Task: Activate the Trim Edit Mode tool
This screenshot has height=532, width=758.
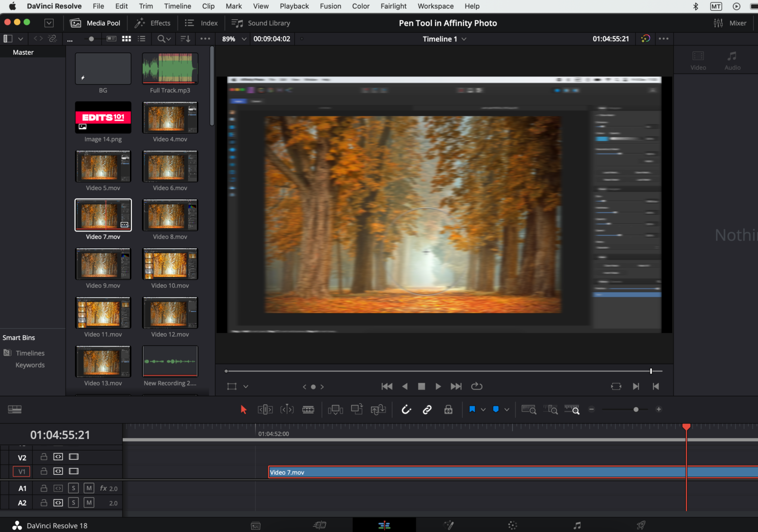Action: [265, 410]
